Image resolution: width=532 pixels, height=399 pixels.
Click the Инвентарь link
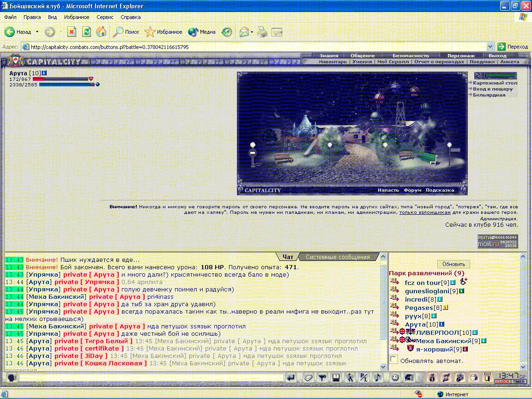tap(333, 62)
